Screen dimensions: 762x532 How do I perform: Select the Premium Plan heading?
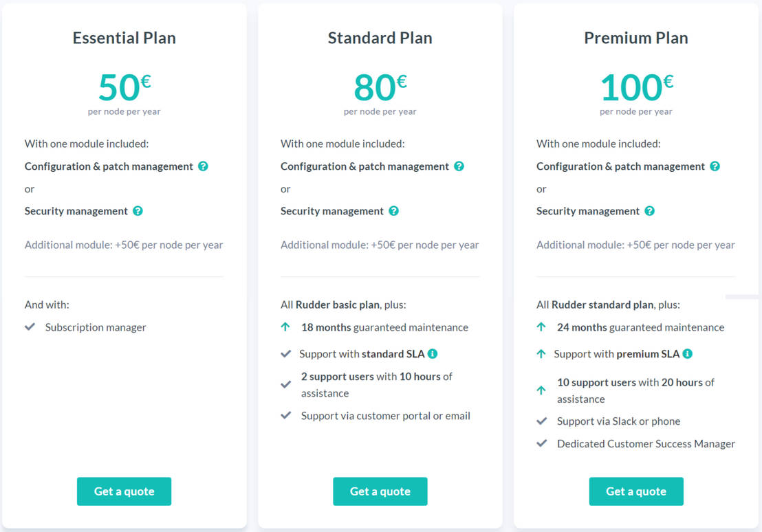point(636,38)
